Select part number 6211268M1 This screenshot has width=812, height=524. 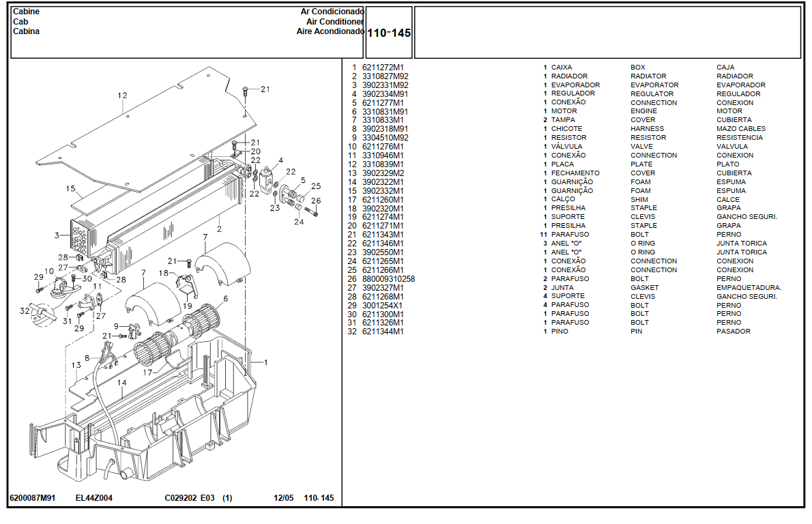(383, 296)
